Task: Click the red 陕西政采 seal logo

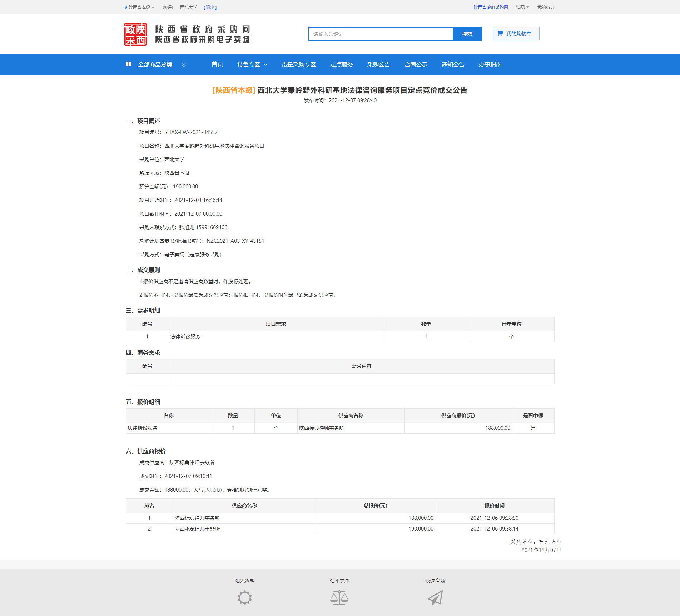Action: coord(135,34)
